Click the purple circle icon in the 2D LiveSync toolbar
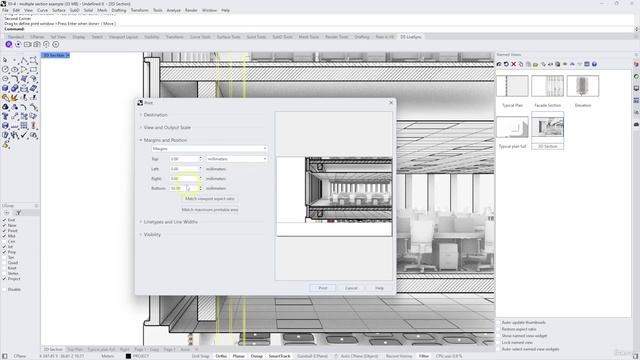 coord(9,44)
